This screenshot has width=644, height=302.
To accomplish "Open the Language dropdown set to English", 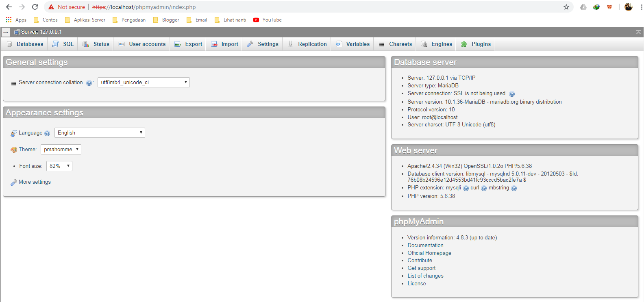I will coord(100,133).
